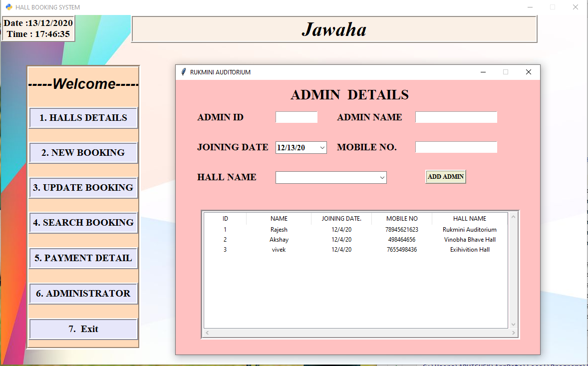Click the ADD ADMIN button

pos(446,177)
